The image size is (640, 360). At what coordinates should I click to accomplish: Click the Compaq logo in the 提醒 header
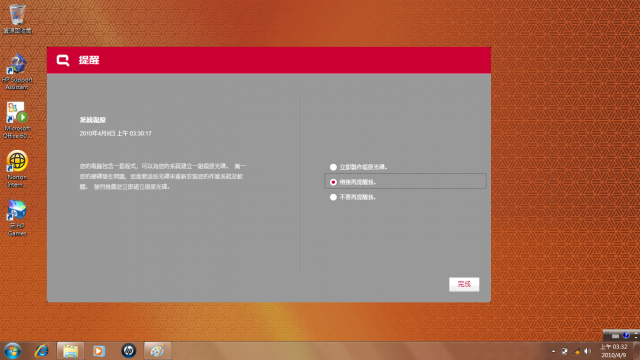pyautogui.click(x=63, y=60)
